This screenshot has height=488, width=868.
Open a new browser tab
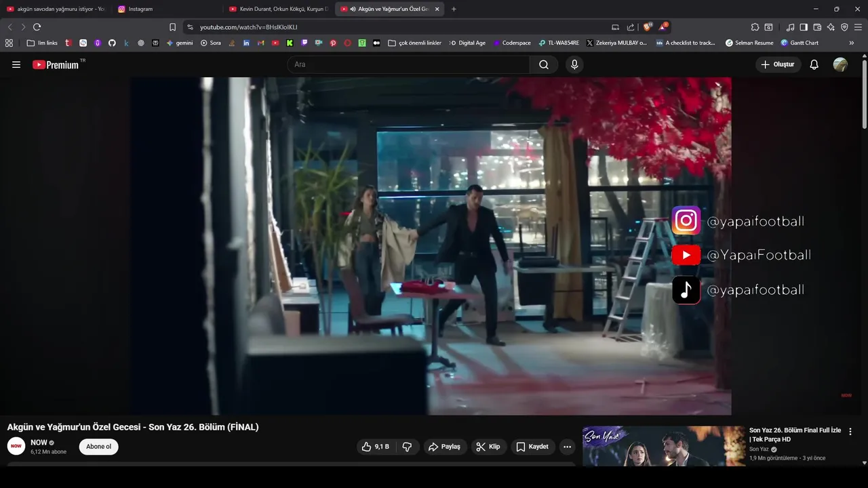pyautogui.click(x=454, y=9)
